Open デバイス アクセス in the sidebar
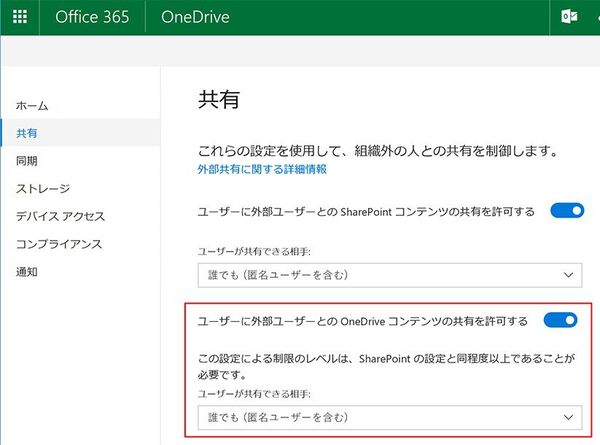 point(60,216)
